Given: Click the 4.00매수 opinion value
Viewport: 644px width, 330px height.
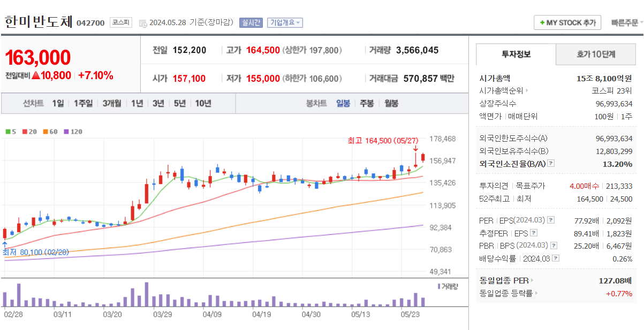Looking at the screenshot, I should point(586,186).
